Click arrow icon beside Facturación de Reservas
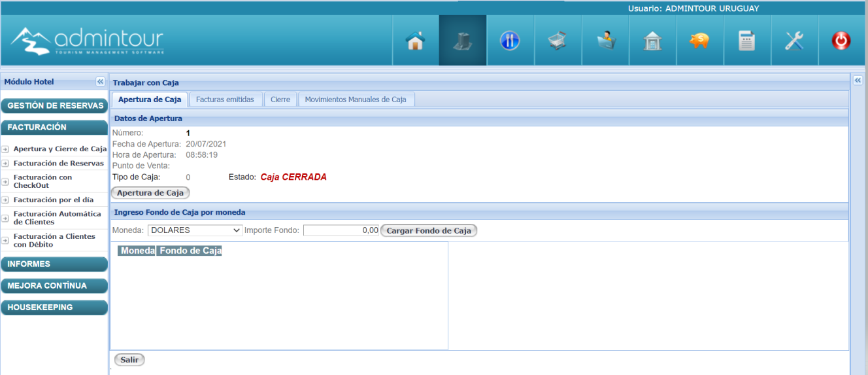Viewport: 868px width, 375px height. pos(5,164)
